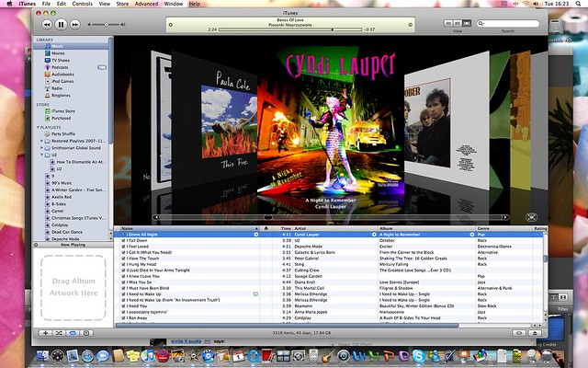Sort by the Album column header
This screenshot has width=588, height=368.
[426, 228]
